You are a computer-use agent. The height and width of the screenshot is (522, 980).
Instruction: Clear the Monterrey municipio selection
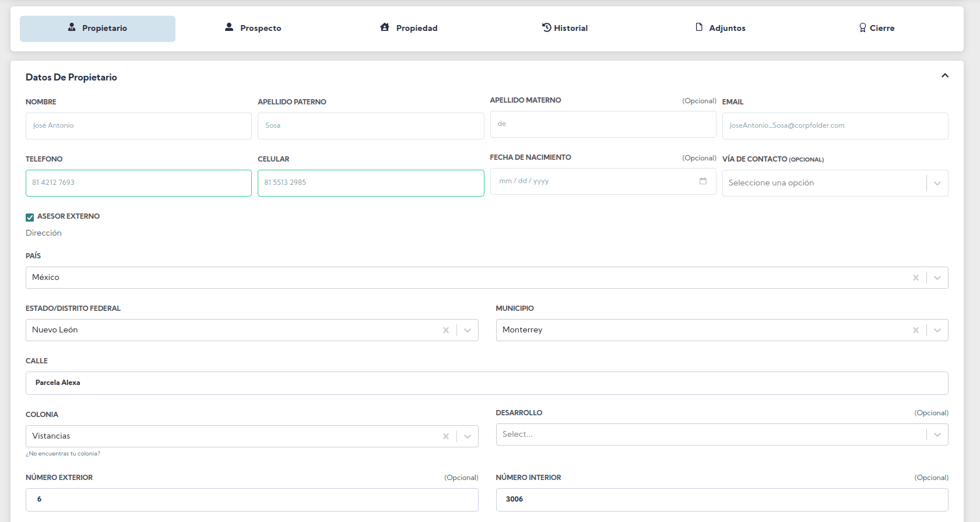coord(915,330)
